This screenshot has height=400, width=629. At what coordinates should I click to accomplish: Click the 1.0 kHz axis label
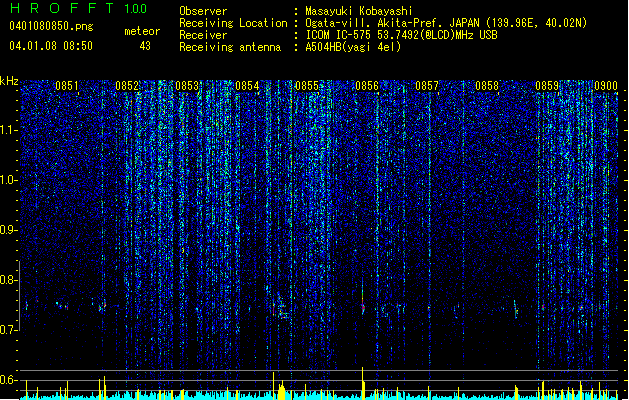[x=9, y=180]
